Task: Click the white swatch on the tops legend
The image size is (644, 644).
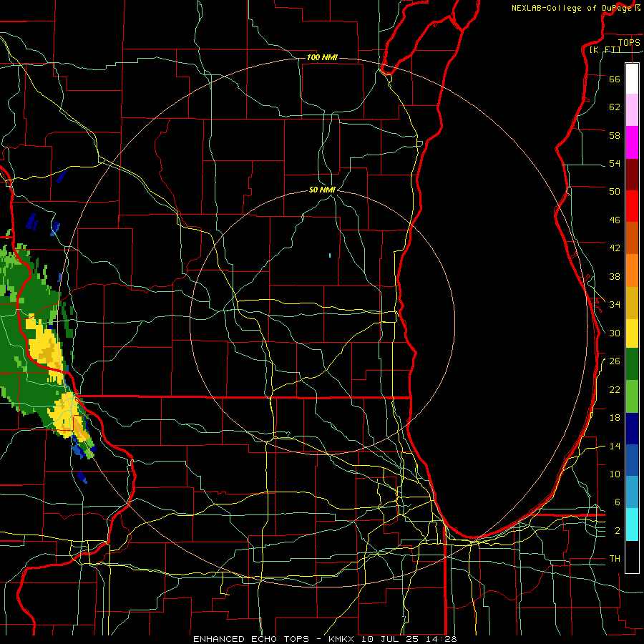Action: click(632, 79)
